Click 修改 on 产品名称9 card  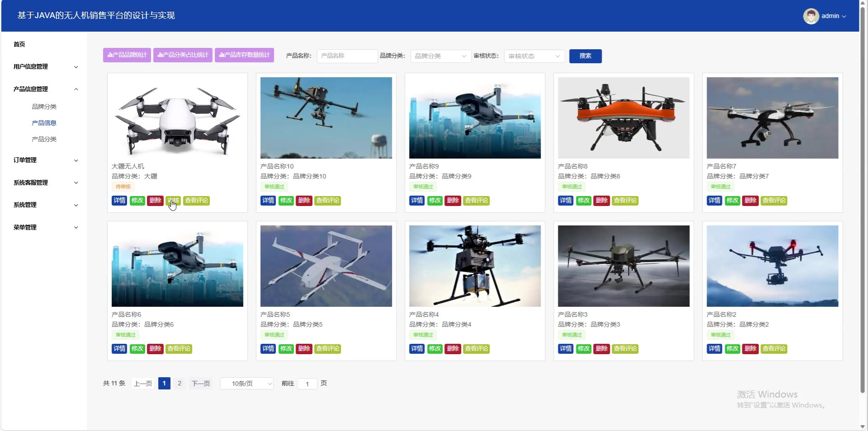point(435,201)
